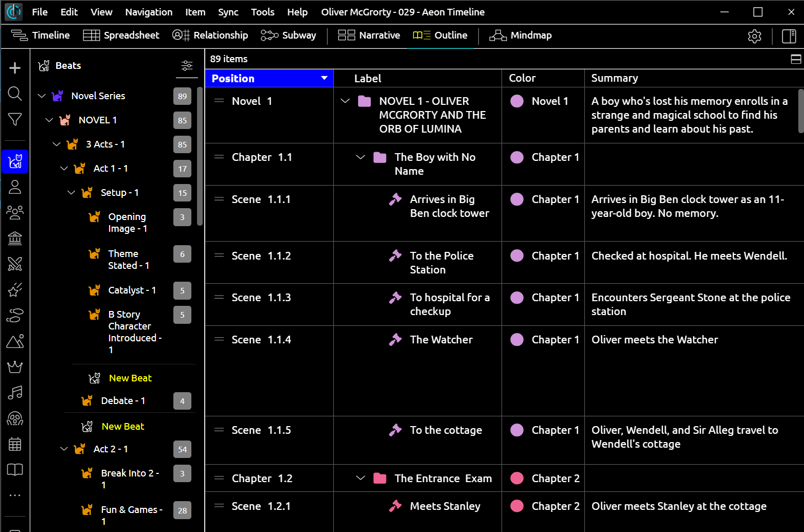Open the calendar grid icon in sidebar
Image resolution: width=804 pixels, height=532 pixels.
tap(15, 444)
